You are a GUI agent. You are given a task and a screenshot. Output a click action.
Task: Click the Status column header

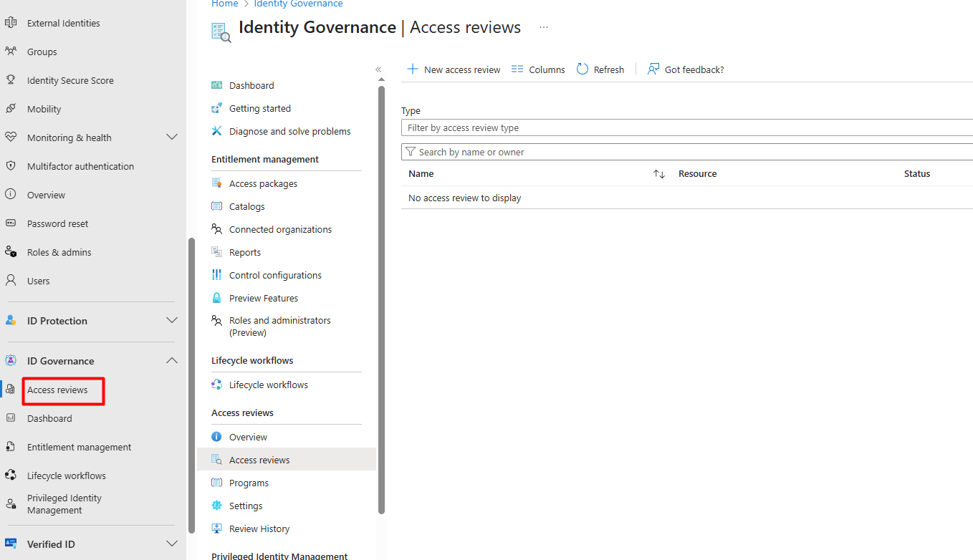pos(917,174)
